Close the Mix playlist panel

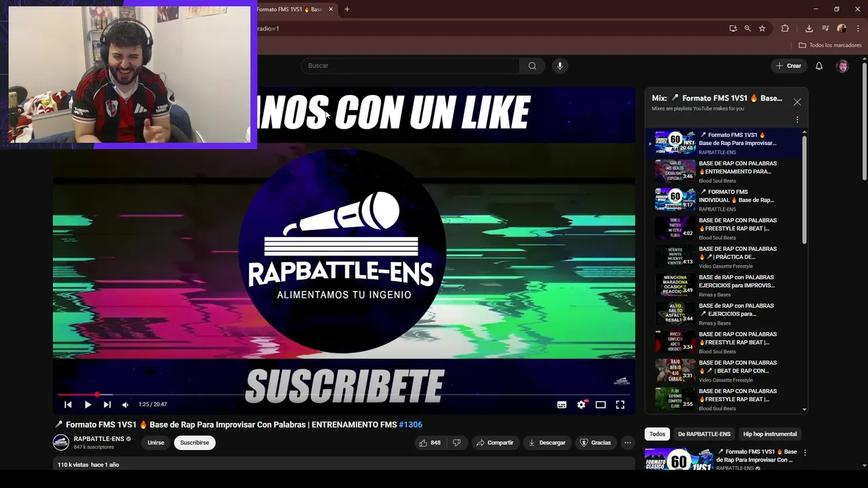click(797, 102)
